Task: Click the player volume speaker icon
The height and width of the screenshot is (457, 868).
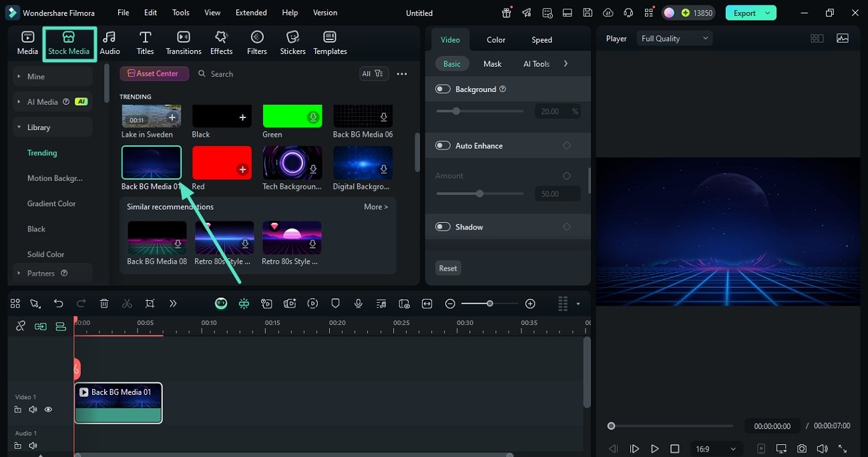Action: [822, 449]
